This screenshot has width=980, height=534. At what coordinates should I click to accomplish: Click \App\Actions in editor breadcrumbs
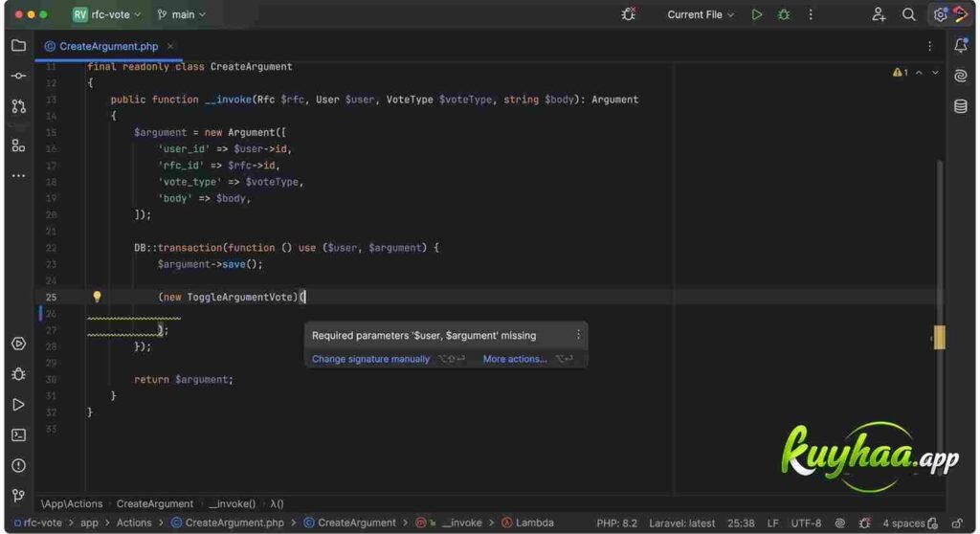tap(71, 503)
